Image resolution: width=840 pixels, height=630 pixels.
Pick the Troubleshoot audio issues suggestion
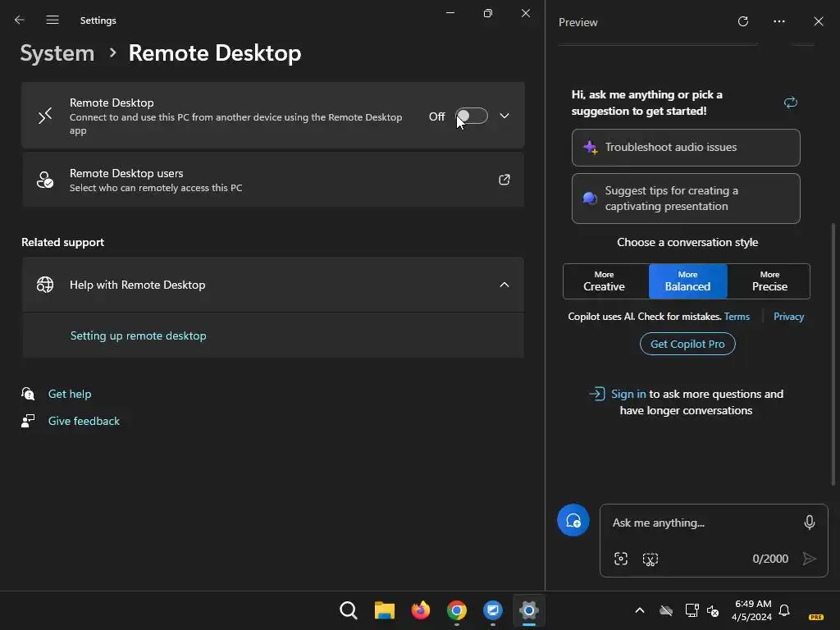[686, 148]
